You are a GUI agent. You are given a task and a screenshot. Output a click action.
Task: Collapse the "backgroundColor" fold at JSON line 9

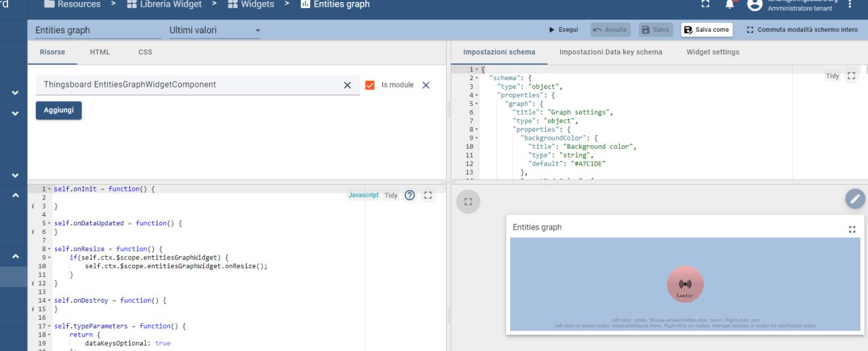(x=477, y=138)
